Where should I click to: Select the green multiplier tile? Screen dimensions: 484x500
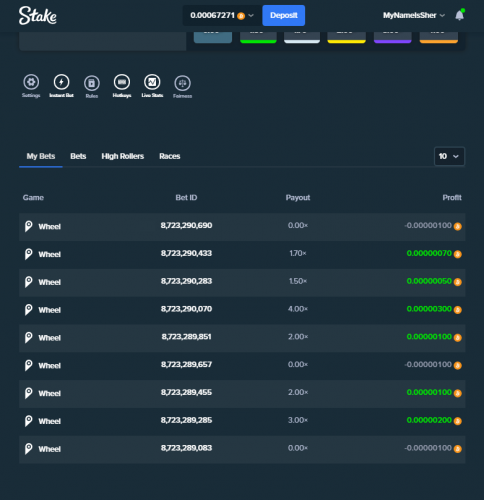pos(258,38)
